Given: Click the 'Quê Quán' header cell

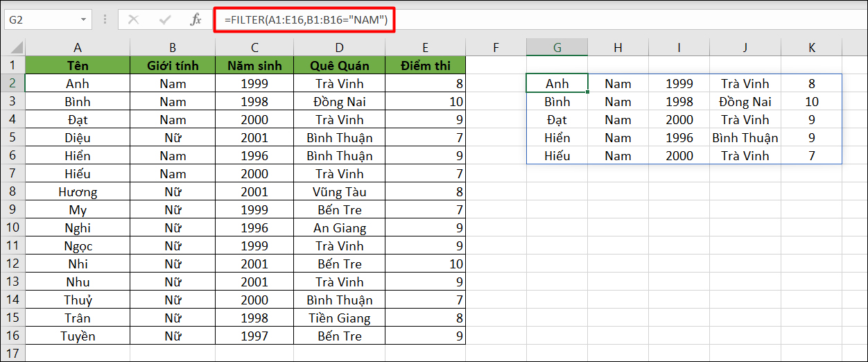Looking at the screenshot, I should pos(339,65).
